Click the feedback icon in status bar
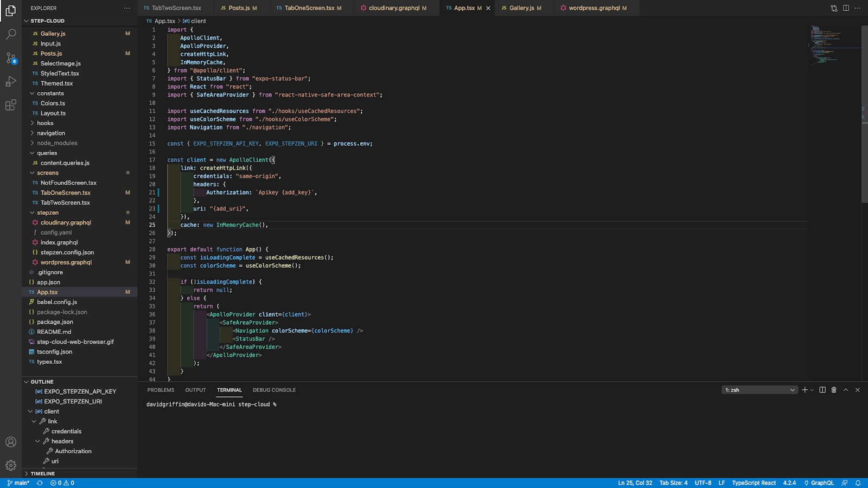Image resolution: width=868 pixels, height=488 pixels. tap(845, 483)
